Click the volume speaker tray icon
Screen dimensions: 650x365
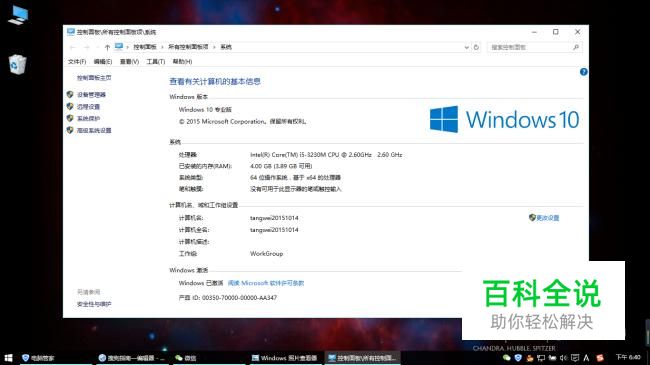pyautogui.click(x=563, y=358)
